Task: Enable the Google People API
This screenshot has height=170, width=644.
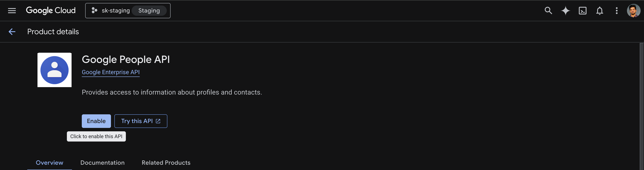Action: click(x=96, y=121)
